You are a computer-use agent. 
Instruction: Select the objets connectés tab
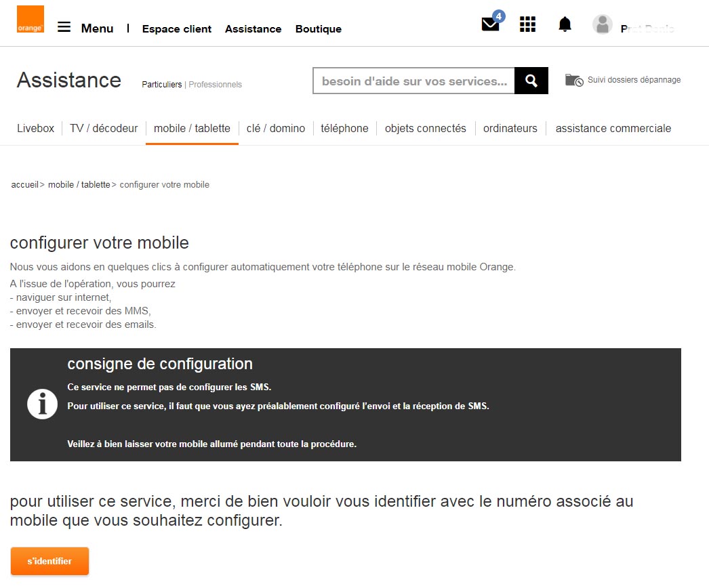(426, 128)
